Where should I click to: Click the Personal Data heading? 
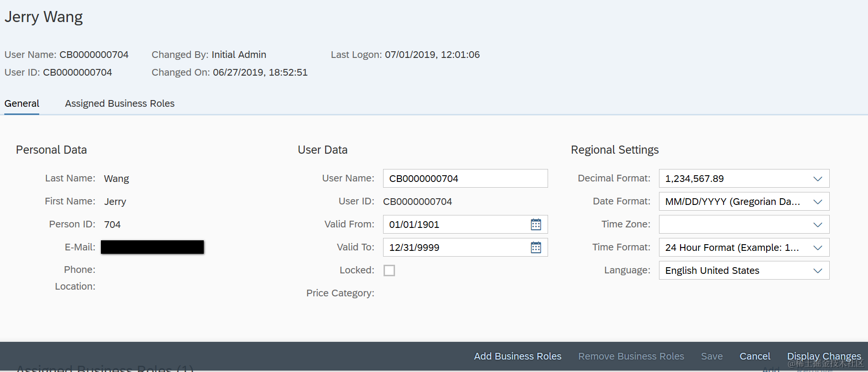51,150
